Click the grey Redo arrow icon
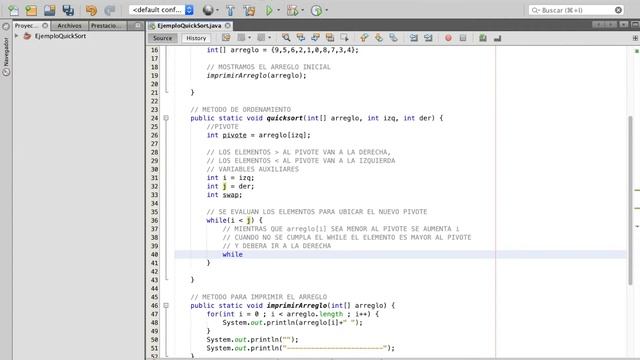 point(109,10)
